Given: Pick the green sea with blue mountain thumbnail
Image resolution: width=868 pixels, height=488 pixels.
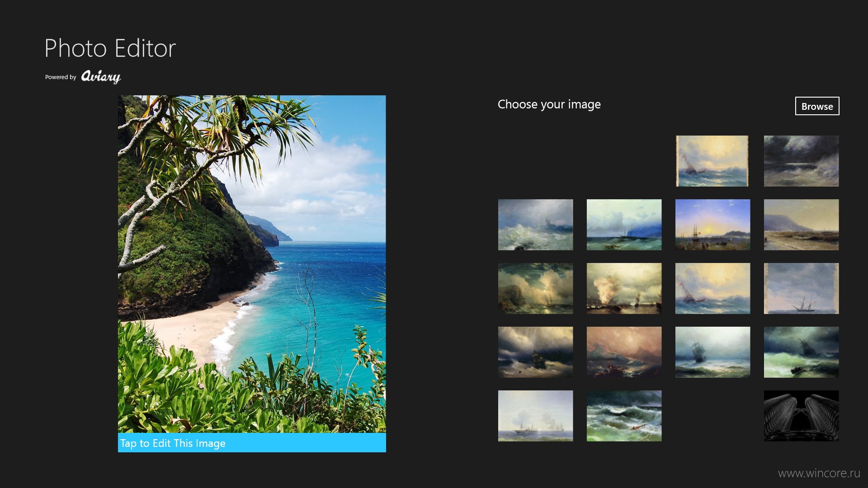Looking at the screenshot, I should (x=624, y=225).
